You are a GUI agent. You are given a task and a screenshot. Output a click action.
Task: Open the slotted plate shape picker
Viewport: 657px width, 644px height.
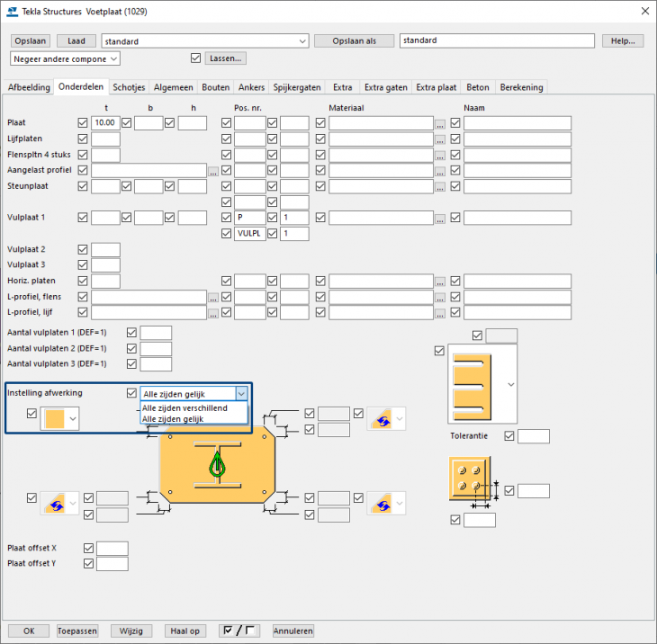click(x=512, y=384)
